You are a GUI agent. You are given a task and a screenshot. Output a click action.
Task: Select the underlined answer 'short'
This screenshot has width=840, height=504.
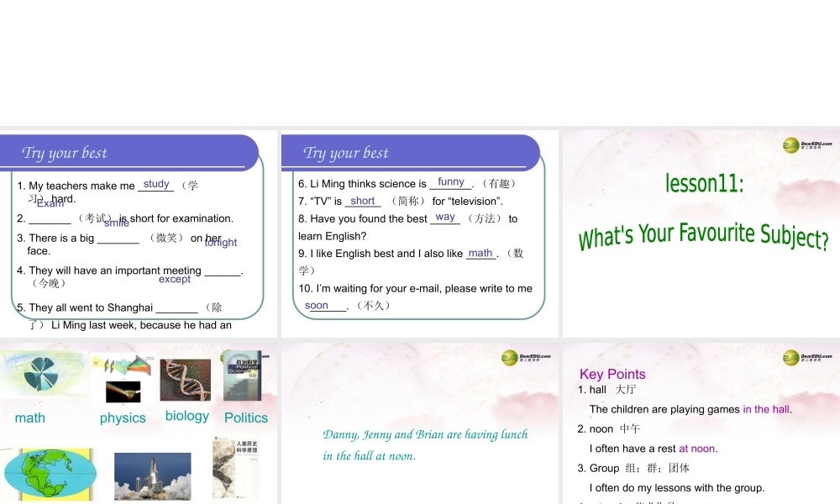[363, 201]
